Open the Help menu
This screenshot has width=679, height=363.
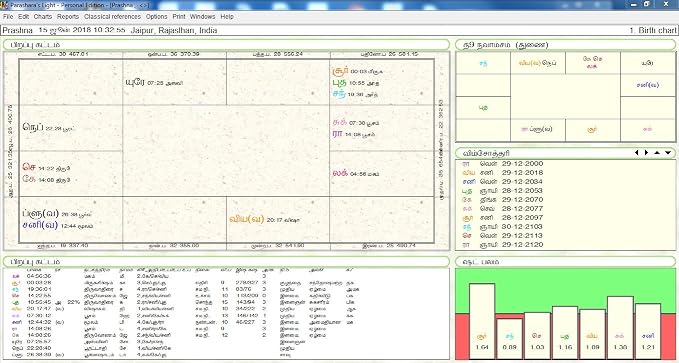click(227, 16)
